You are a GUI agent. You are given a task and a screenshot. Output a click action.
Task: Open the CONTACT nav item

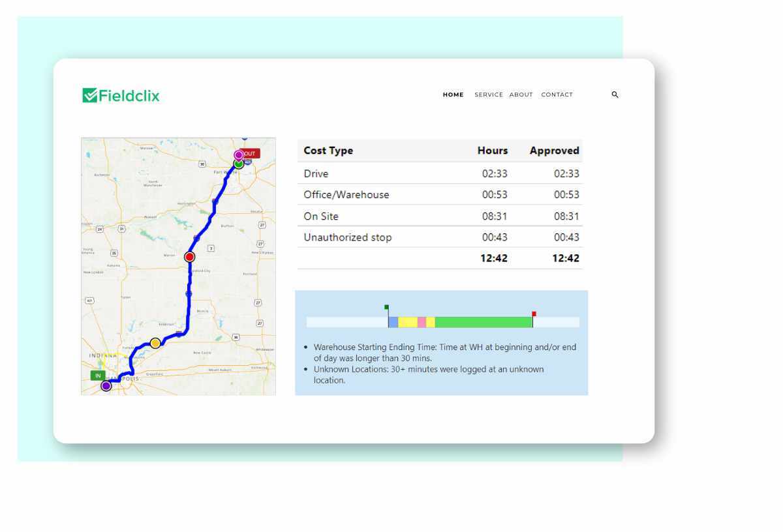coord(557,95)
